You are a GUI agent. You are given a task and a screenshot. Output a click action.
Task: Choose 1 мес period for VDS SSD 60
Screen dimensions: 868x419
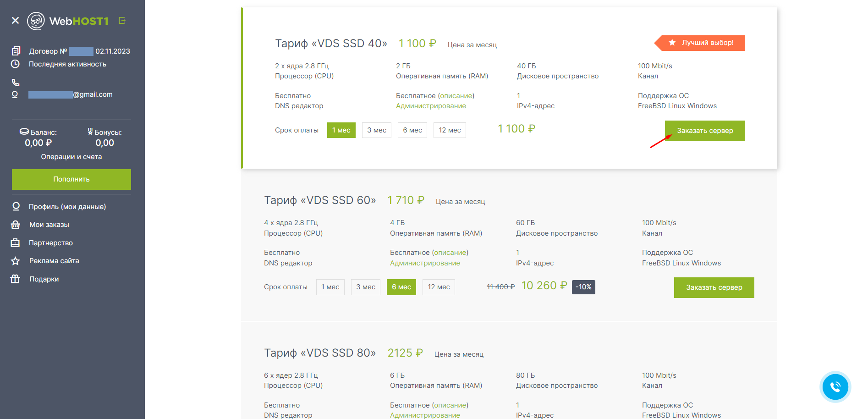tap(330, 287)
